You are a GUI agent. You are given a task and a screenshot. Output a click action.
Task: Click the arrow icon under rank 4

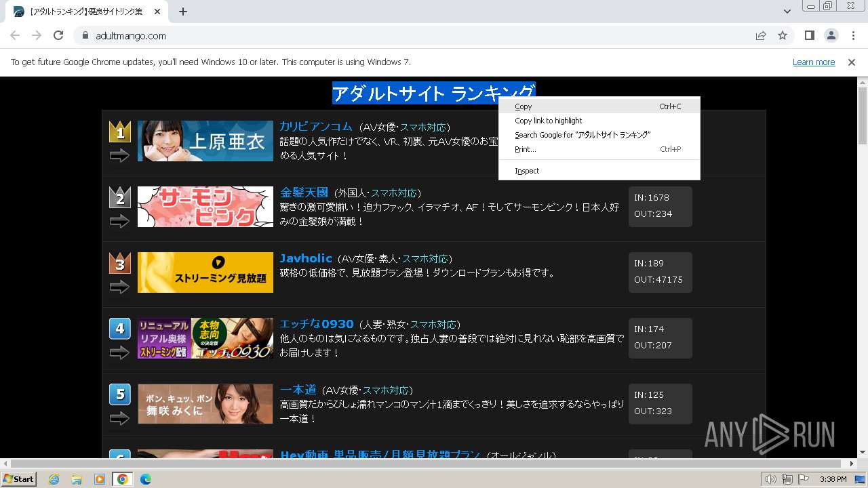point(119,353)
